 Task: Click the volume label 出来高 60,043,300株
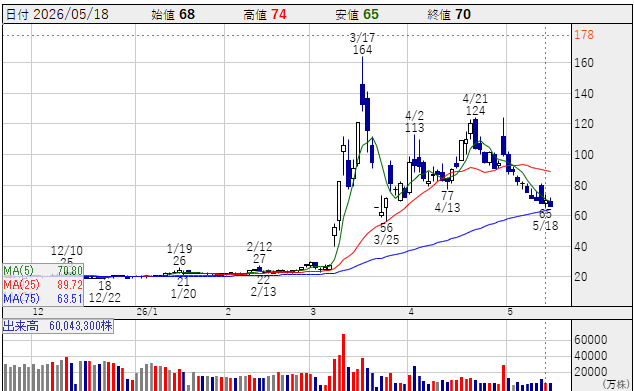tap(58, 326)
